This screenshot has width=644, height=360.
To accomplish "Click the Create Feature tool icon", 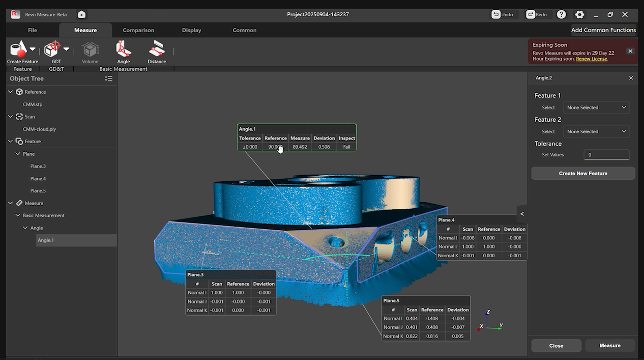I will 18,49.
